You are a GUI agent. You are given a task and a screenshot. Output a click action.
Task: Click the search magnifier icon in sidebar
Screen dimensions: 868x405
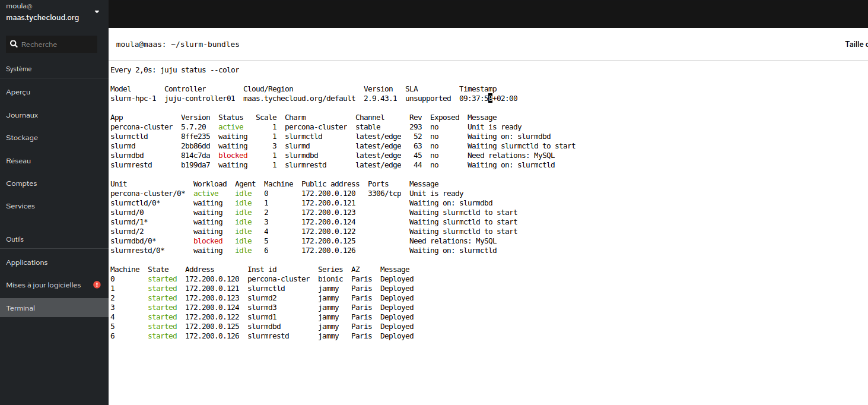(13, 44)
